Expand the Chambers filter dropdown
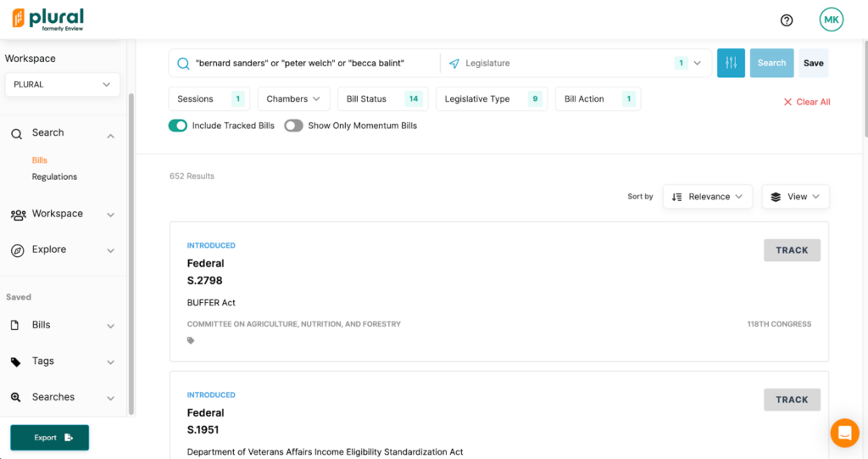The height and width of the screenshot is (459, 868). (293, 99)
